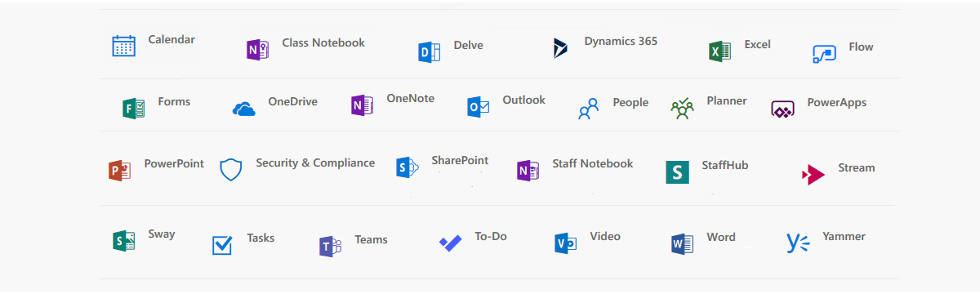Image resolution: width=980 pixels, height=294 pixels.
Task: Click the Forms app icon
Action: [134, 109]
